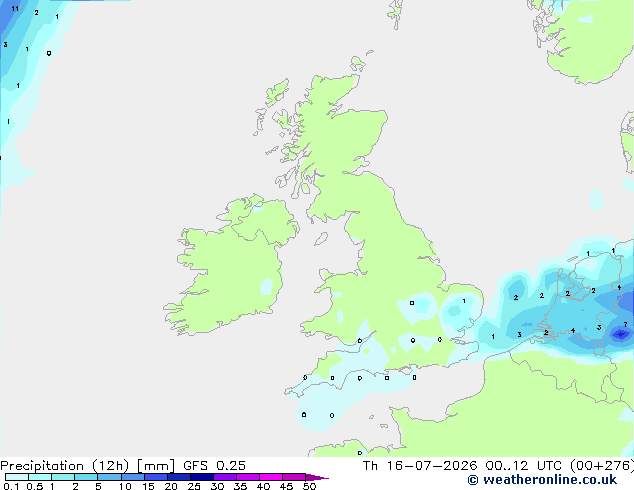Click the '45' legend scale label
This screenshot has width=634, height=490.
pyautogui.click(x=286, y=486)
